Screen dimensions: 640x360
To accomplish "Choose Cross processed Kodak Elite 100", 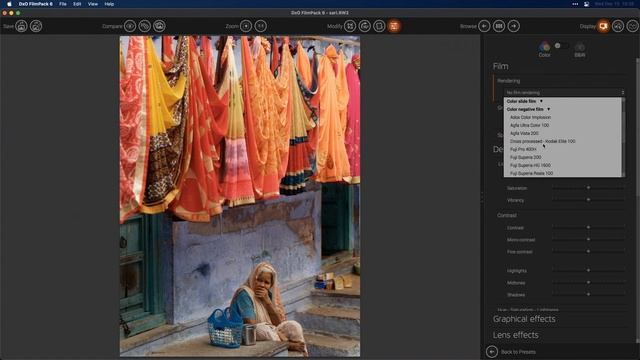I will pos(542,141).
